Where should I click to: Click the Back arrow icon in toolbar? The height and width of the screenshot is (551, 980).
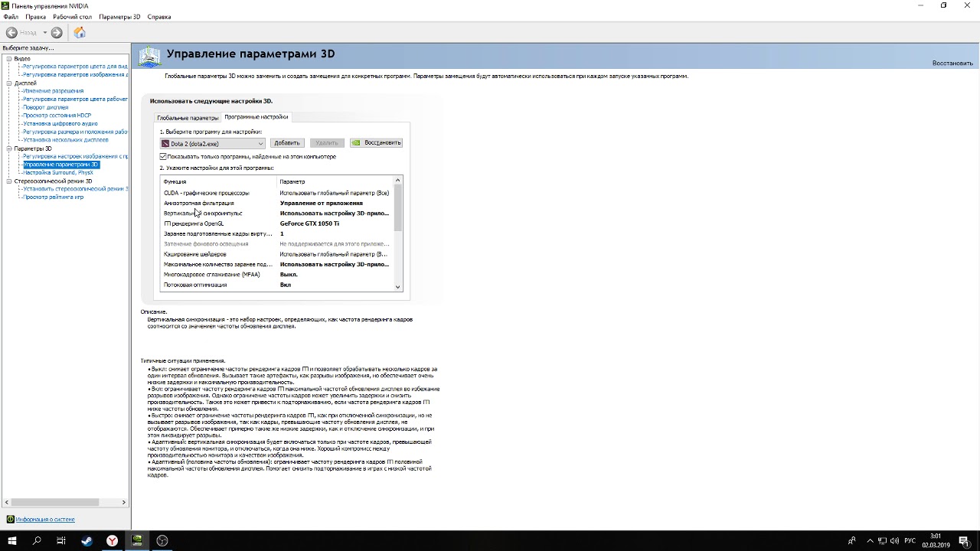pyautogui.click(x=11, y=32)
